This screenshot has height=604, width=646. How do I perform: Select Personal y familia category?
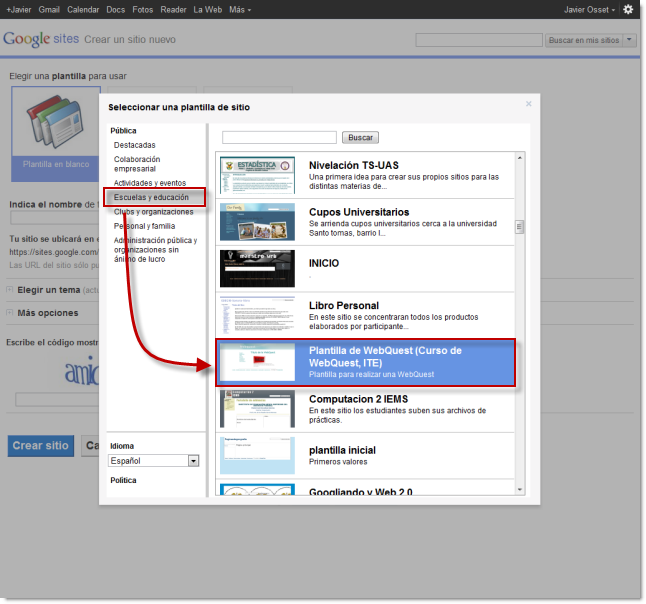(x=145, y=226)
